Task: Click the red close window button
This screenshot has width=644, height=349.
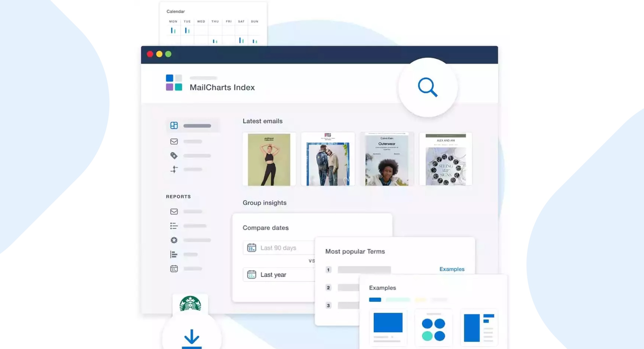Action: pos(150,54)
